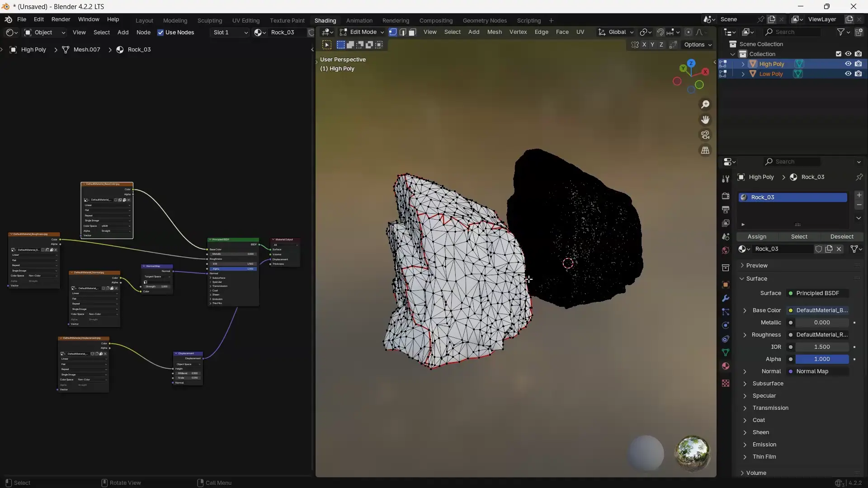Viewport: 868px width, 488px height.
Task: Open the Mesh menu in viewport header
Action: point(494,32)
